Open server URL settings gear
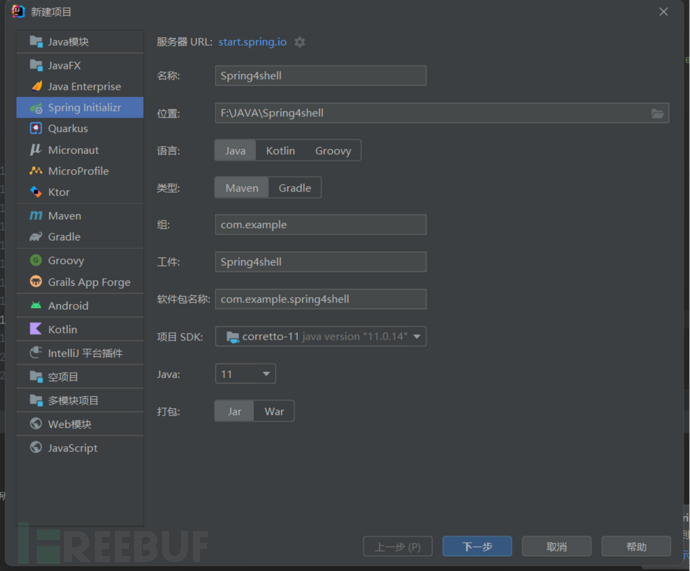Image resolution: width=690 pixels, height=571 pixels. [300, 42]
